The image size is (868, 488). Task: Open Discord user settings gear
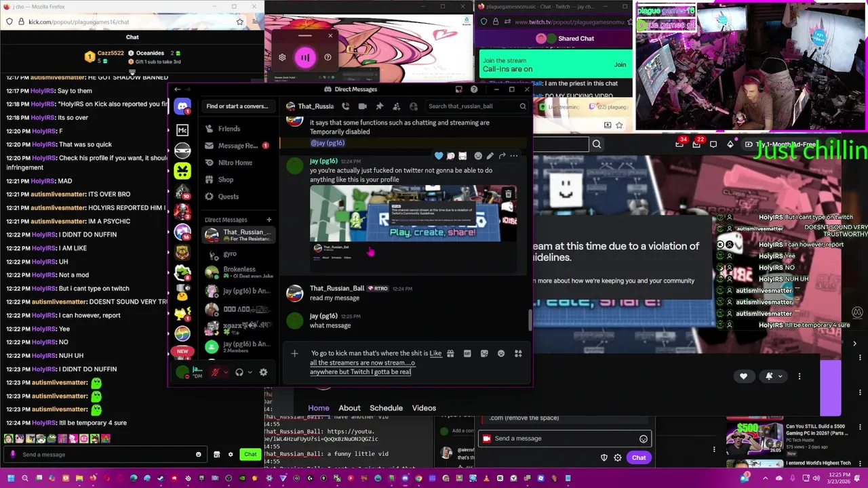tap(263, 372)
